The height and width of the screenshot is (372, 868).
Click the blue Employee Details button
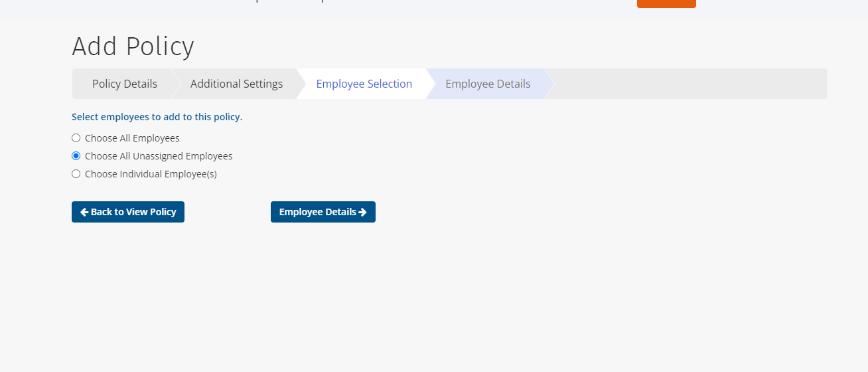323,212
